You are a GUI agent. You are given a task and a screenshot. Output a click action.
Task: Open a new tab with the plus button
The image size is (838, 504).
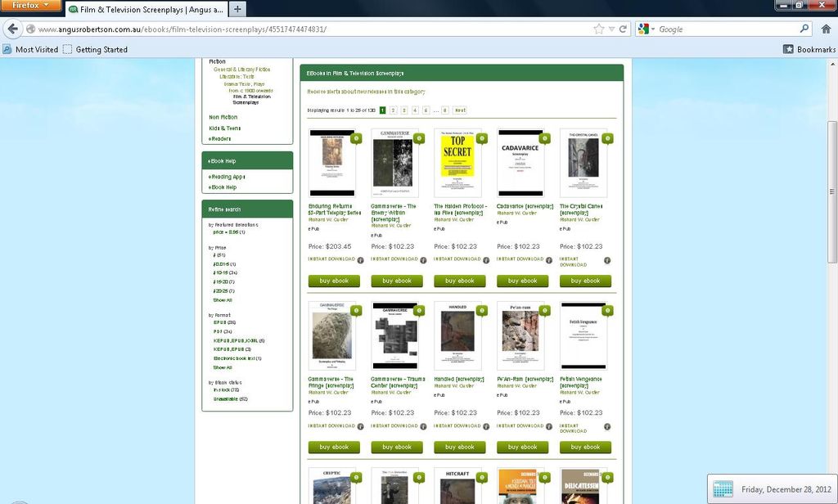(237, 9)
